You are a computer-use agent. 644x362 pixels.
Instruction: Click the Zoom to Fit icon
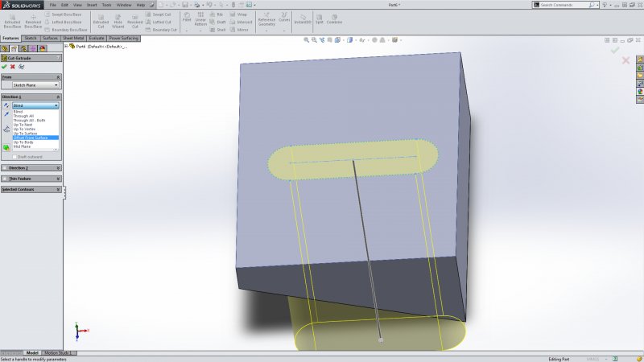306,39
